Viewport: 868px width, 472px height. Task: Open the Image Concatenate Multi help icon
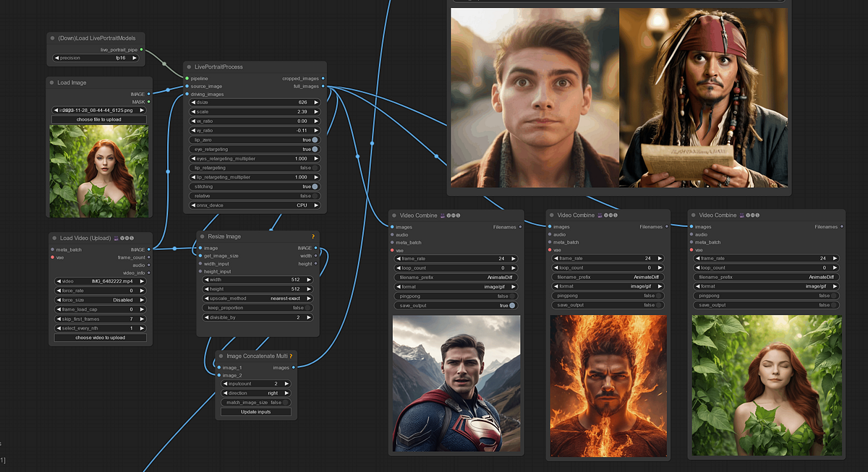point(292,356)
